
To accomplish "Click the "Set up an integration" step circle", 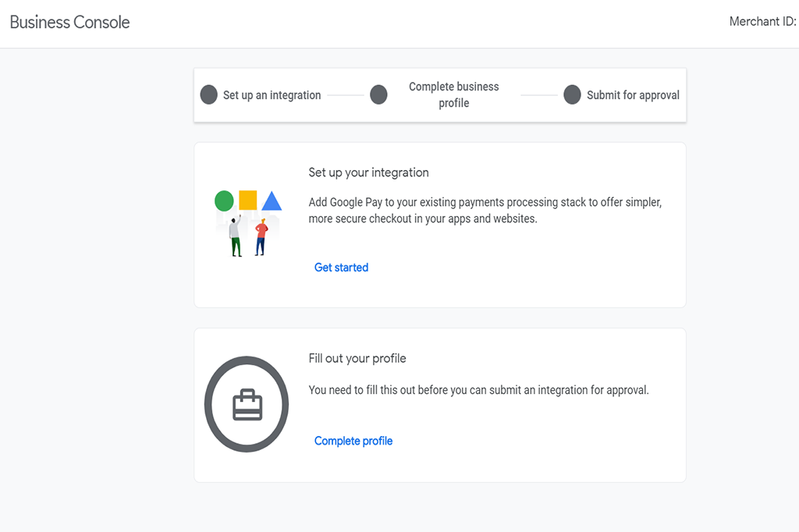I will pyautogui.click(x=208, y=94).
